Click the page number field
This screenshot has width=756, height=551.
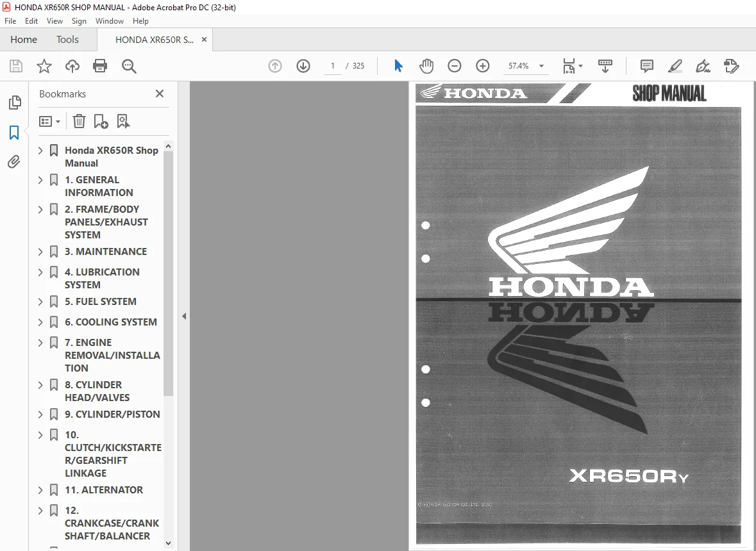coord(332,66)
